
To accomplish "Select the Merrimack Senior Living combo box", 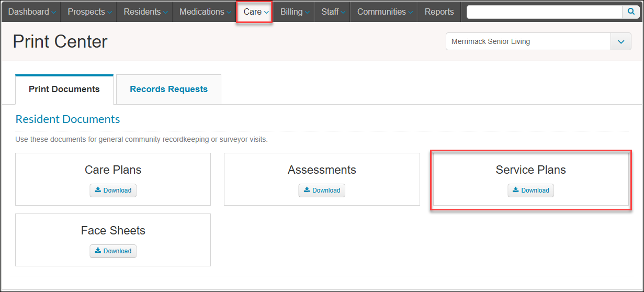I will 538,41.
